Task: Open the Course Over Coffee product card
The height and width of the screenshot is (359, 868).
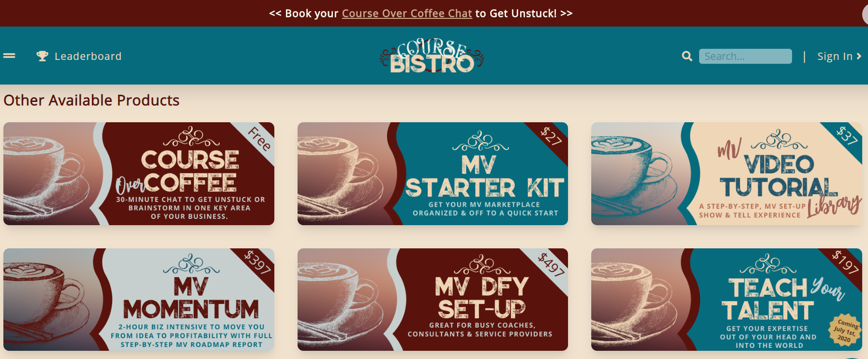Action: click(139, 173)
